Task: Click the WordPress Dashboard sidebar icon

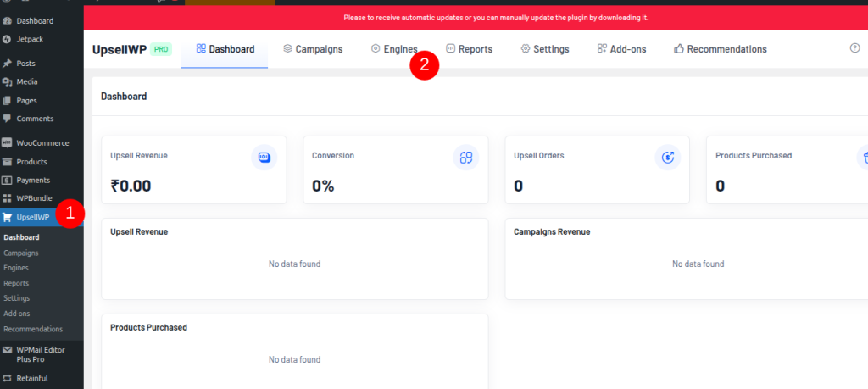Action: pyautogui.click(x=7, y=21)
